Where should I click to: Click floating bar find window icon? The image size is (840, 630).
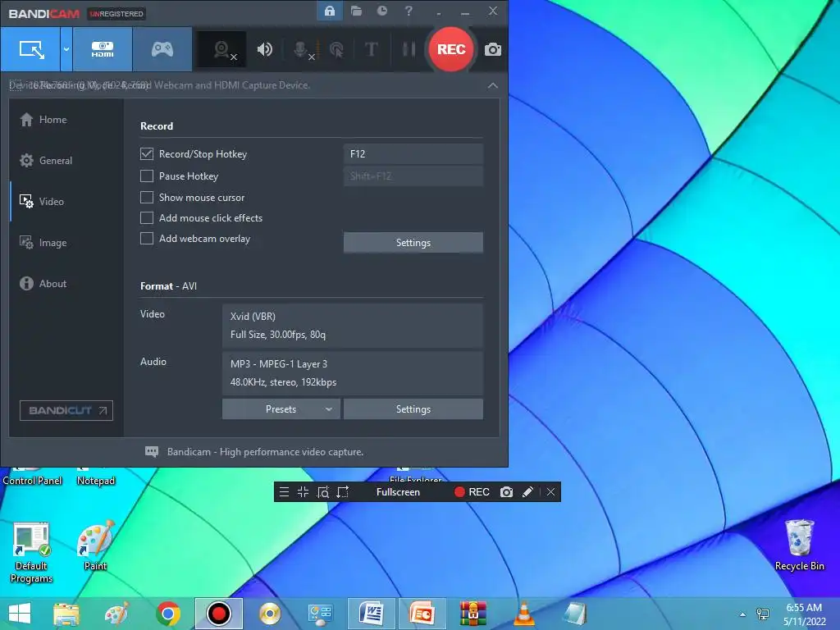pos(322,492)
